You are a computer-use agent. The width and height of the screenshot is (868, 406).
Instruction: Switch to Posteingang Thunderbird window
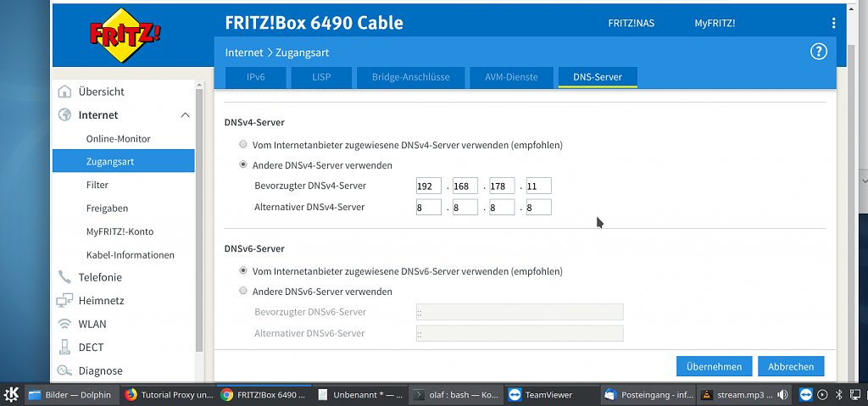(x=648, y=395)
